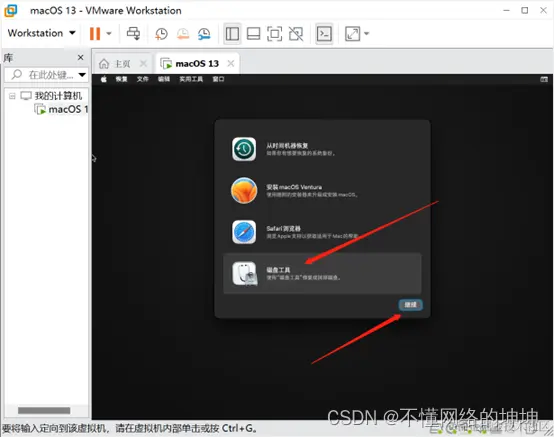Click the Safari 浏览器 option text
The width and height of the screenshot is (554, 437).
283,229
